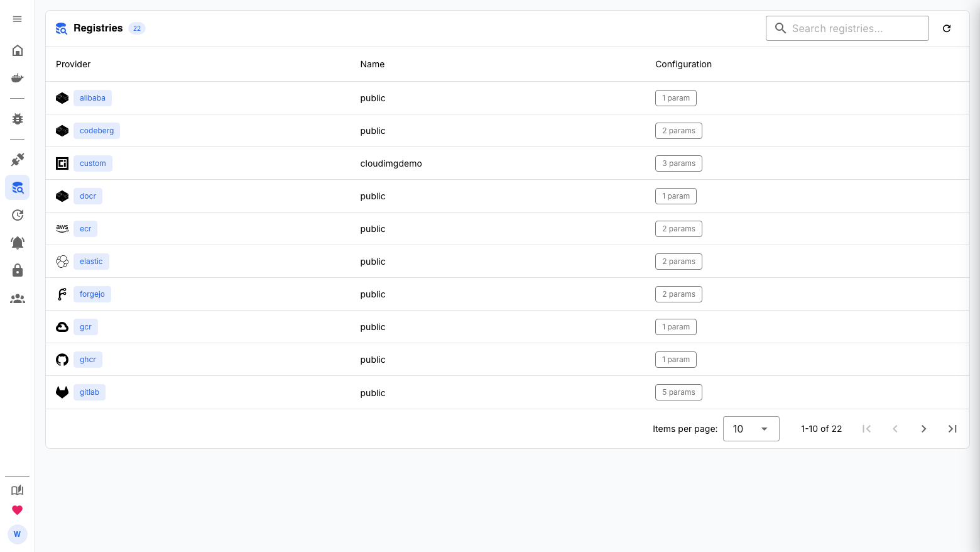Open the Docker containers whale icon

(18, 78)
